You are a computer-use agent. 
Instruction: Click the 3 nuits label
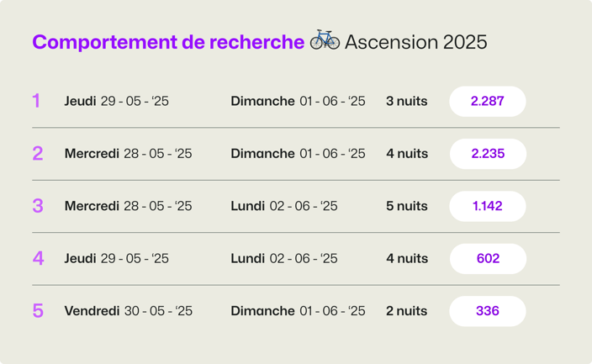(x=407, y=101)
